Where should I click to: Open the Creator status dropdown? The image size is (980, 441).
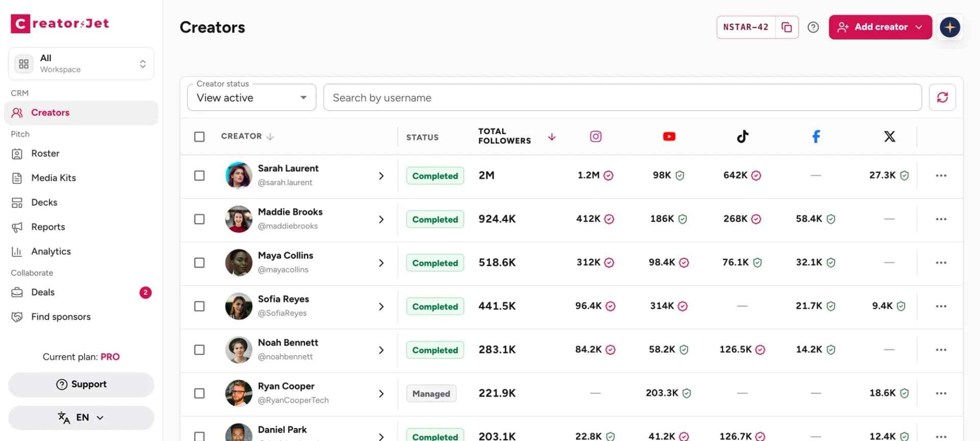[x=252, y=97]
